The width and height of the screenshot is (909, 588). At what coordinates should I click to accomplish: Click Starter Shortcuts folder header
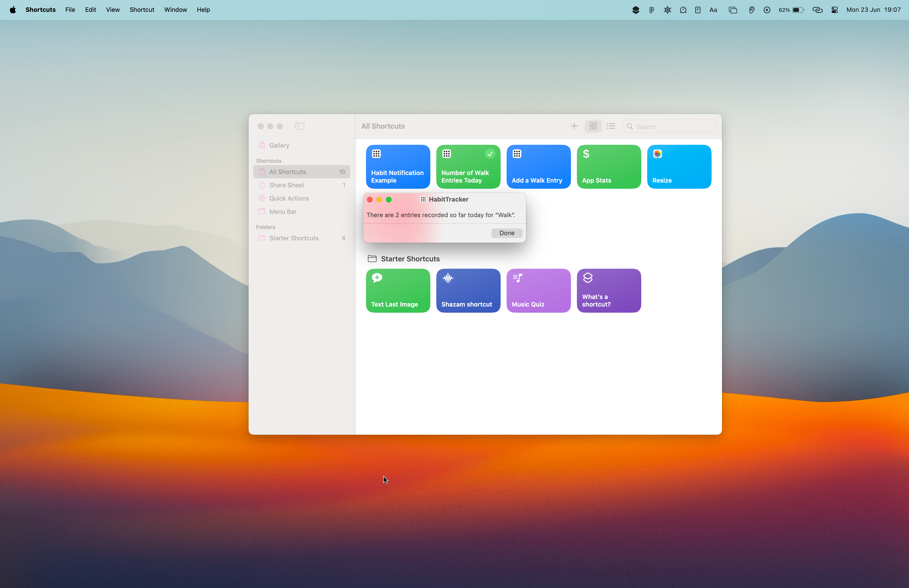click(x=403, y=259)
